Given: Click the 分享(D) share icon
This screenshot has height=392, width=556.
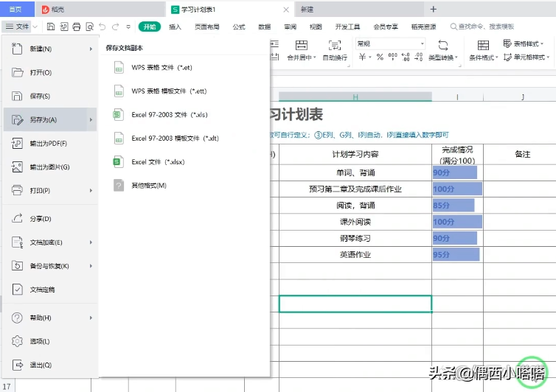Looking at the screenshot, I should click(17, 218).
